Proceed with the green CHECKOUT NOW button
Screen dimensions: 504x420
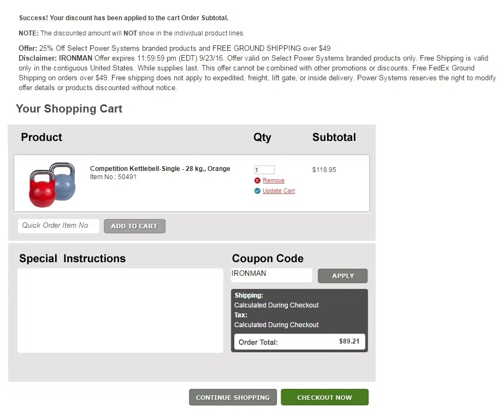(325, 398)
